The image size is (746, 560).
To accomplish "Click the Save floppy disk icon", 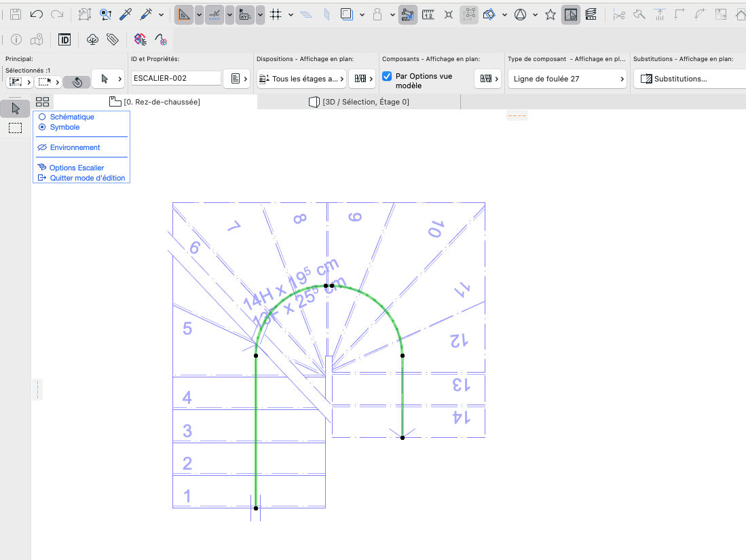I will point(16,14).
